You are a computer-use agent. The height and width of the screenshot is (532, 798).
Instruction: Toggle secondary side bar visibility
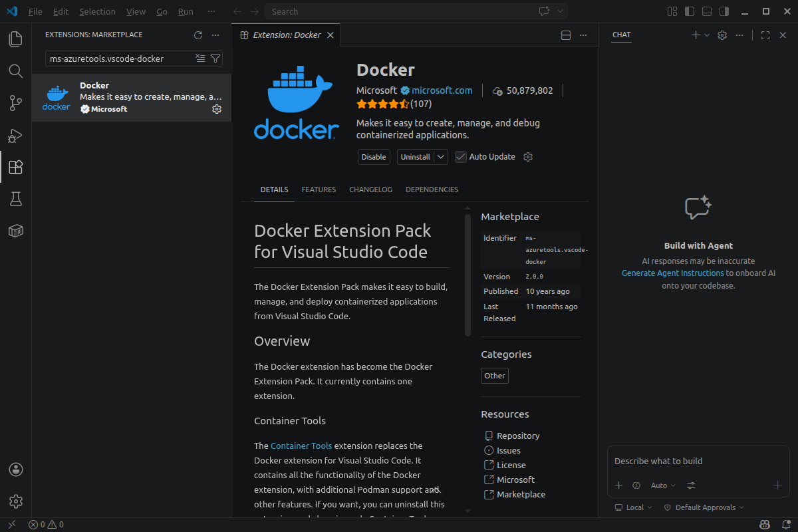point(724,11)
